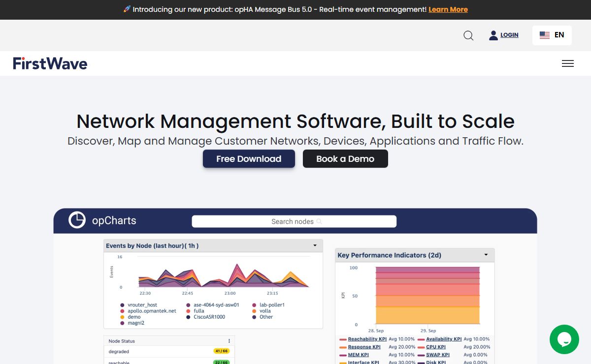Click the Key Performance Indicators stacked chart

(x=427, y=295)
